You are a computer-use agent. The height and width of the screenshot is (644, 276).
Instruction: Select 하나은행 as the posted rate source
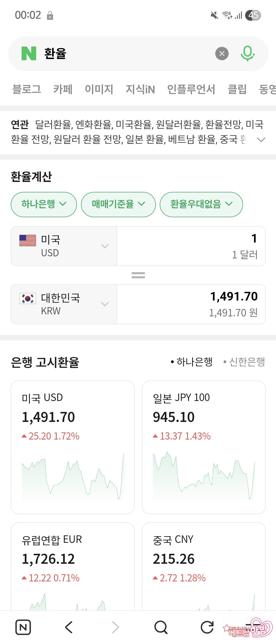(x=192, y=362)
